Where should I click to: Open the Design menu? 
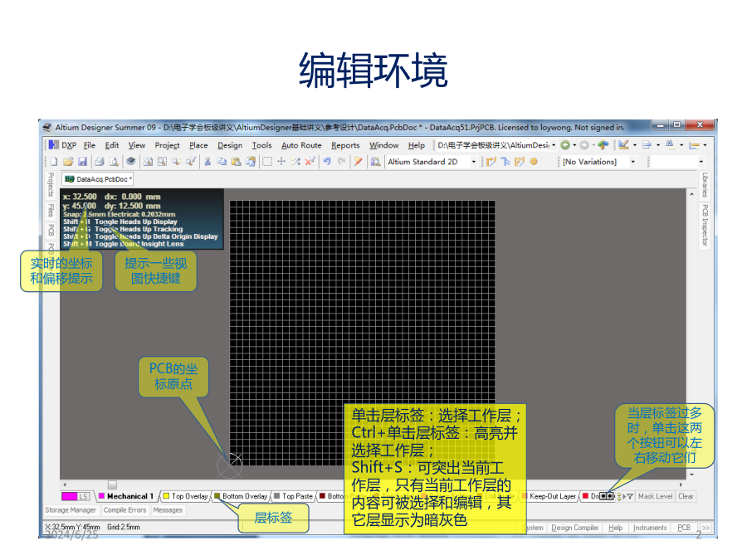[230, 145]
